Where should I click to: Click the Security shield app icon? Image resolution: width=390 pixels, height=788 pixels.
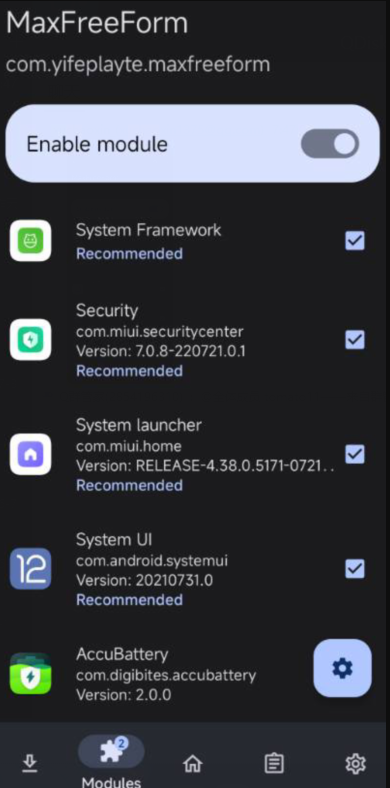(x=31, y=340)
